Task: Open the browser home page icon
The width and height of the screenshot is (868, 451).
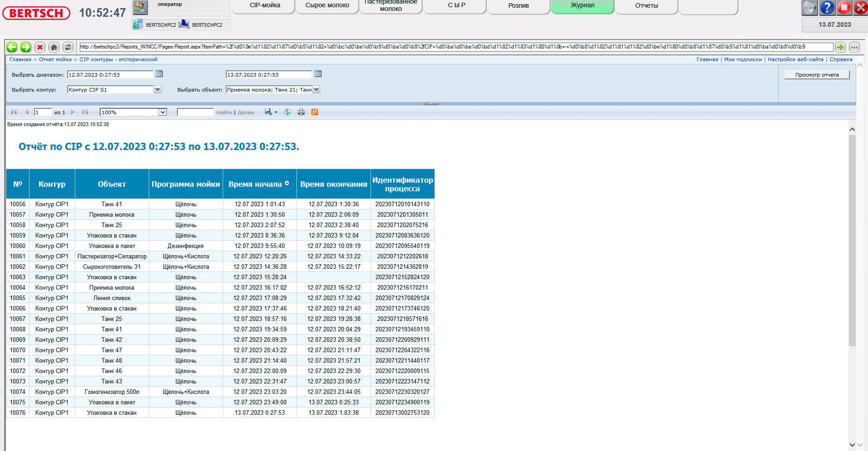Action: [x=54, y=47]
